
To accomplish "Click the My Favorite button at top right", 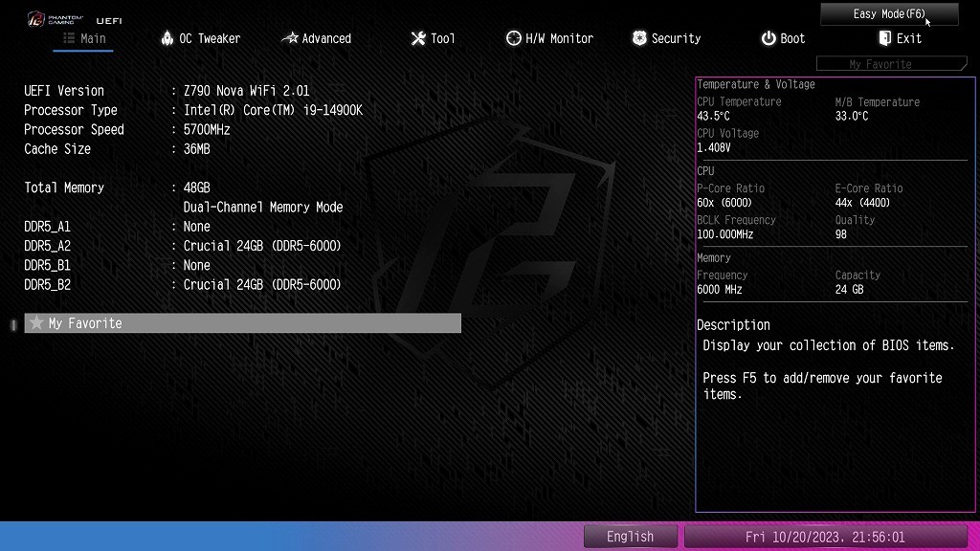I will tap(891, 64).
